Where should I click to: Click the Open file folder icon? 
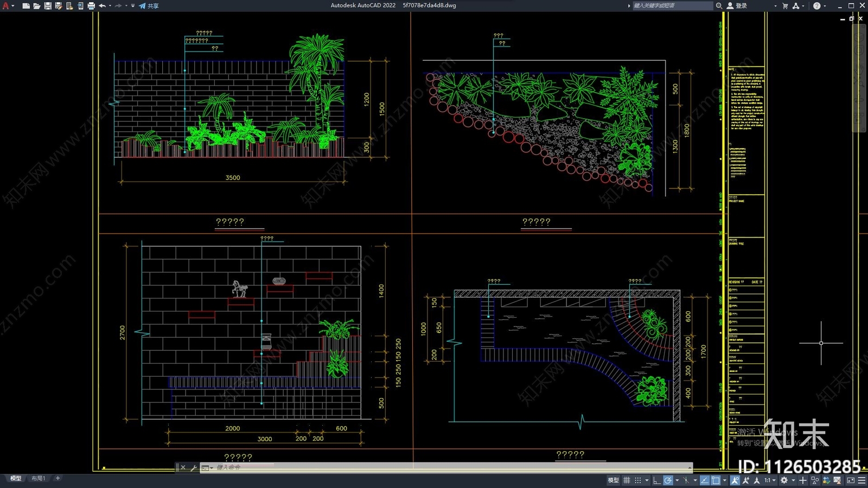37,6
